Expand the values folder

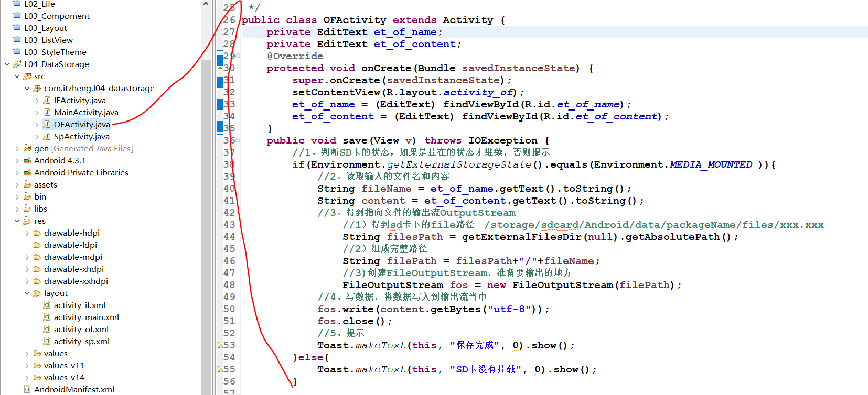(x=27, y=354)
